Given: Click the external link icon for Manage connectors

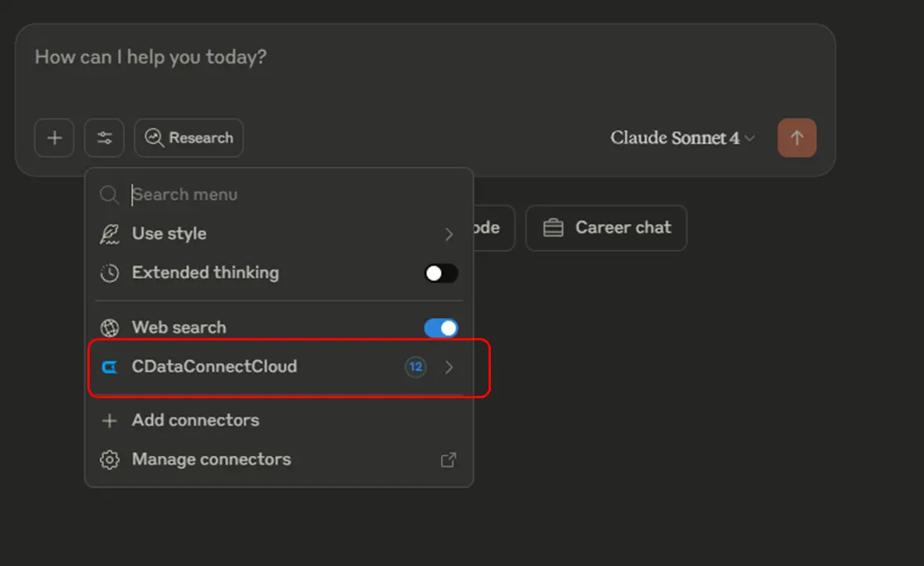Looking at the screenshot, I should 449,460.
